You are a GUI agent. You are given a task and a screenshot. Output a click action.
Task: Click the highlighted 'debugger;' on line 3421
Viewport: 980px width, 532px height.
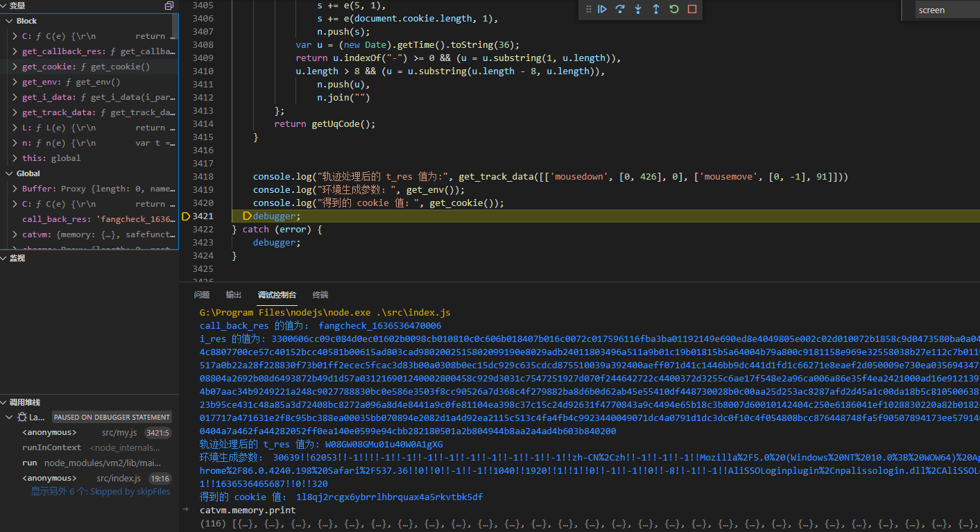[277, 216]
